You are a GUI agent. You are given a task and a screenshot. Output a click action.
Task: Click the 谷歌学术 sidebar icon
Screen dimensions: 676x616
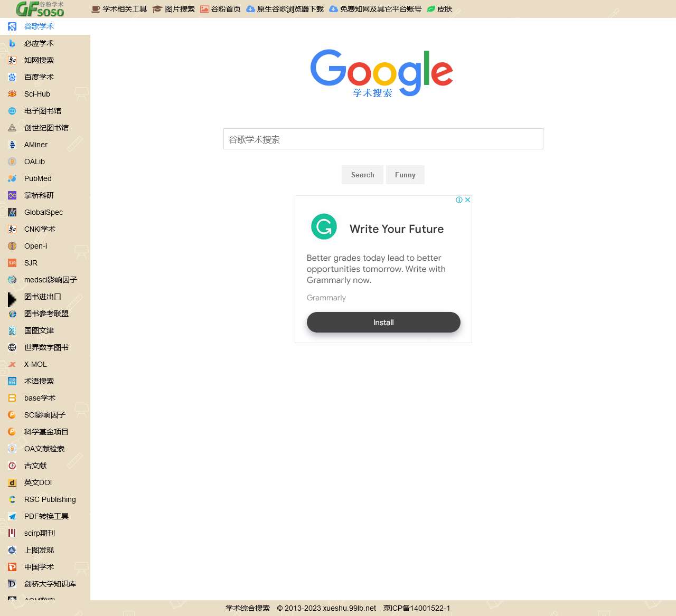[x=12, y=26]
